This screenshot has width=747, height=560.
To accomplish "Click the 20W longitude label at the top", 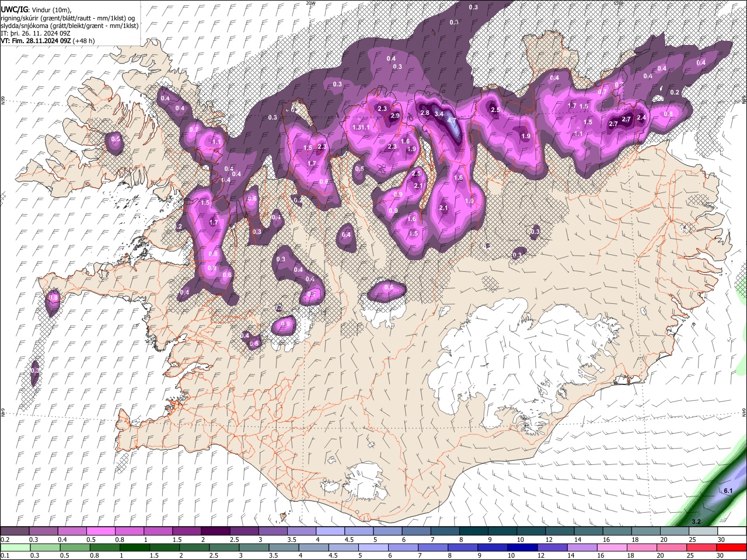I will click(310, 2).
